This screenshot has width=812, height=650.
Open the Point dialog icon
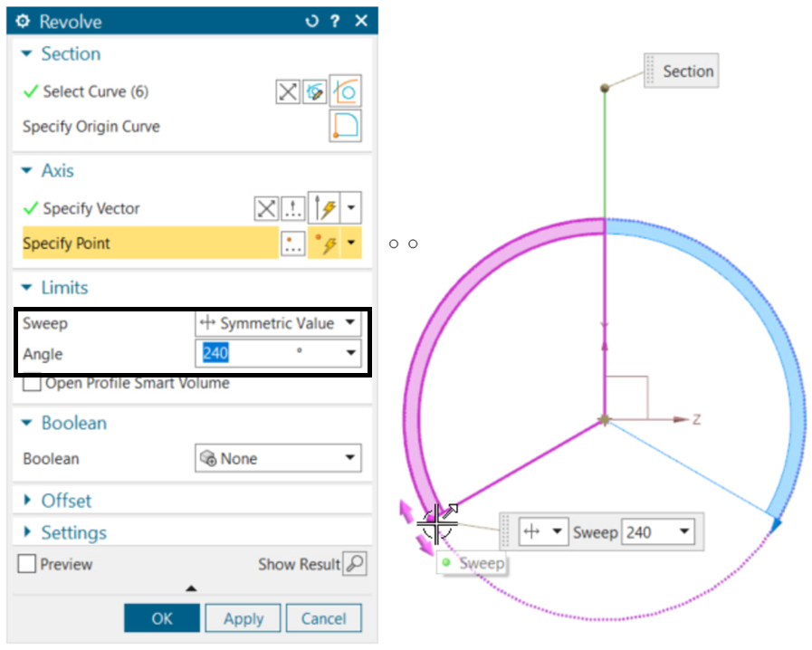[x=293, y=243]
